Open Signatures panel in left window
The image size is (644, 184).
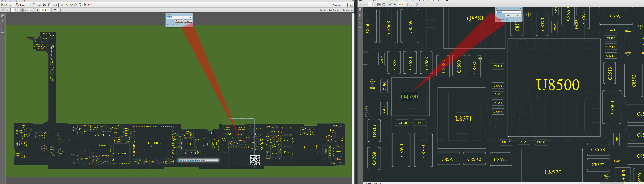(3, 34)
